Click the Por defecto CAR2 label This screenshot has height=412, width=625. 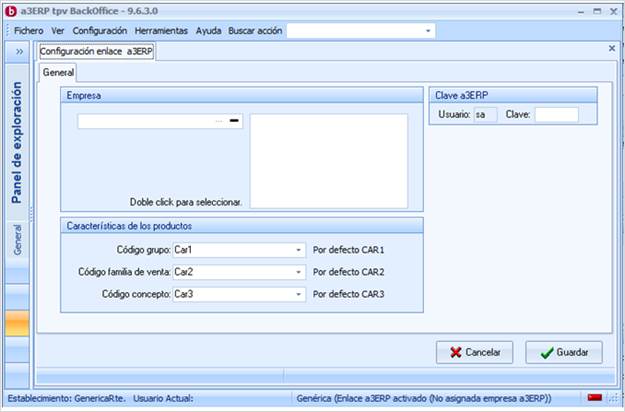tap(348, 272)
